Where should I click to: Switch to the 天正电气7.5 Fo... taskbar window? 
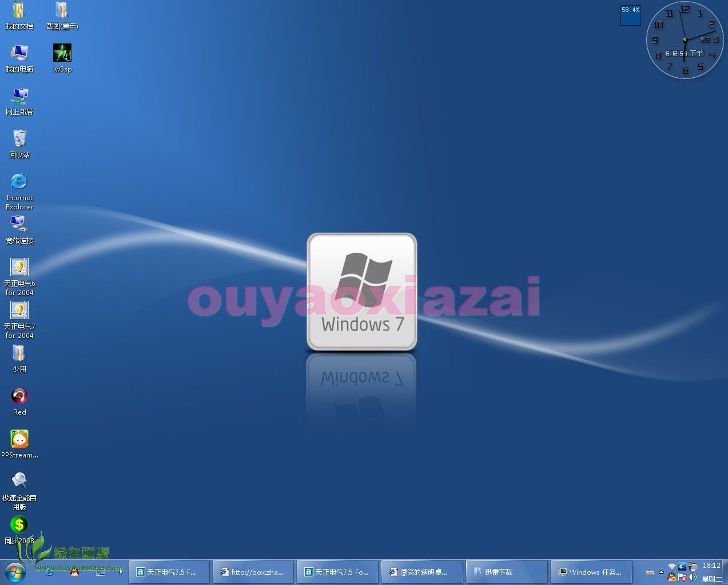(337, 572)
